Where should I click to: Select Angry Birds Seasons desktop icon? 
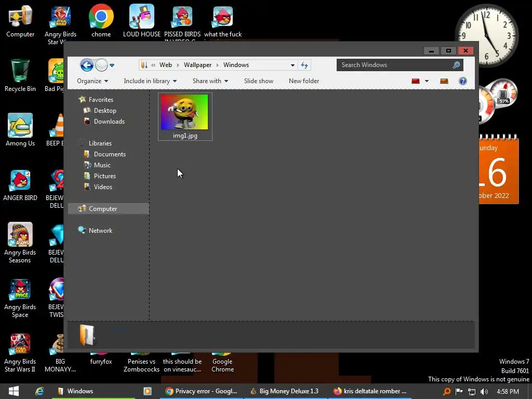[x=20, y=243]
